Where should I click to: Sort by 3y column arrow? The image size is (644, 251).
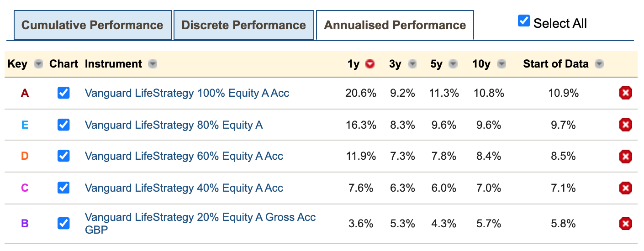click(x=412, y=64)
